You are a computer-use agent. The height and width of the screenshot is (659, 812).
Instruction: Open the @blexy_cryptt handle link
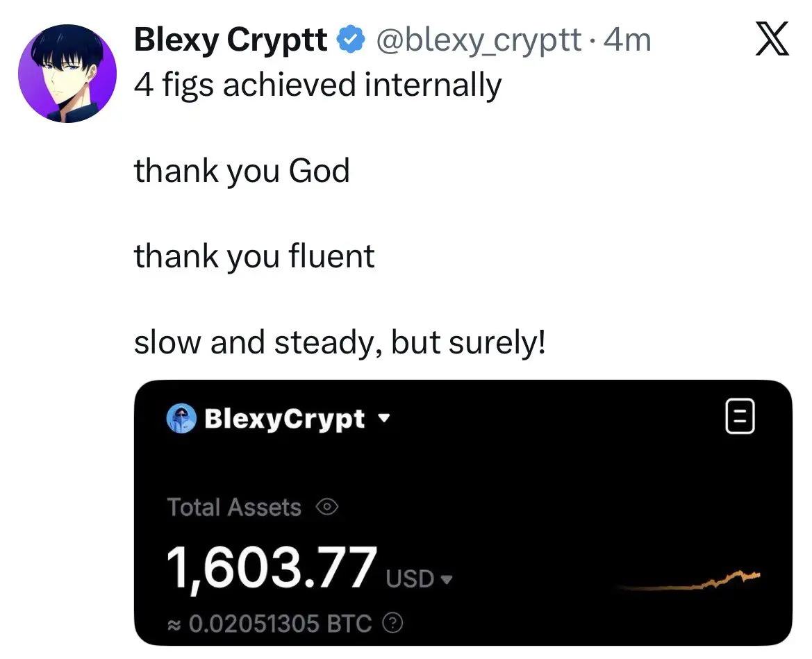click(479, 40)
